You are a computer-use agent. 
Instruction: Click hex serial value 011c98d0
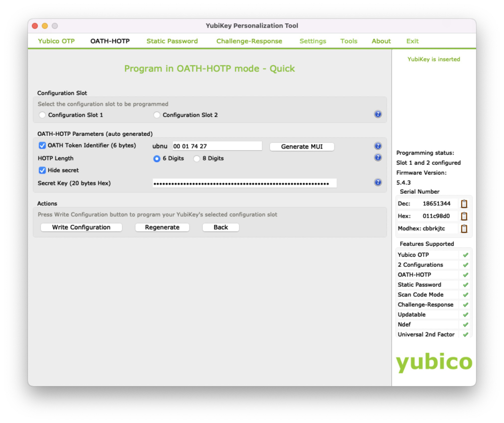click(436, 216)
